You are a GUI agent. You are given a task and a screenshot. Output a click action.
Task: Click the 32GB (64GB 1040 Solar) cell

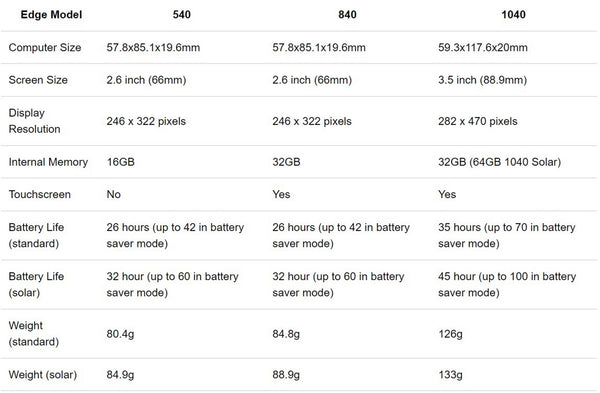coord(499,162)
